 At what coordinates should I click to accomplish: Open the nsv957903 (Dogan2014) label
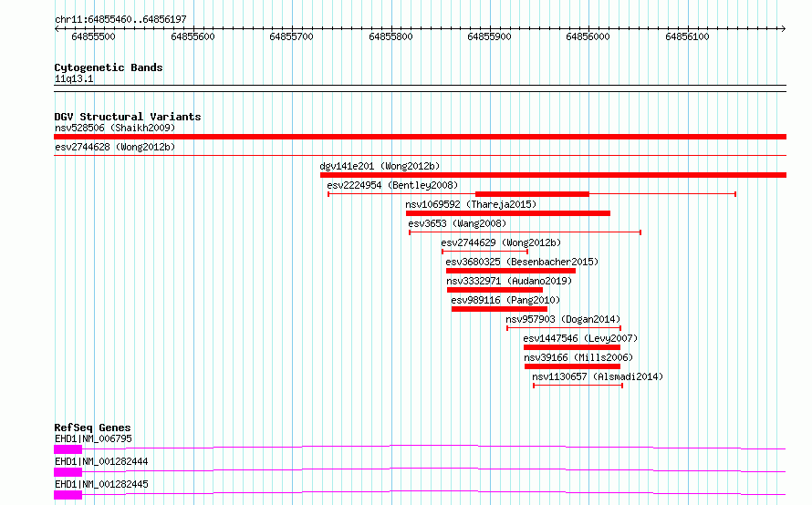[563, 319]
